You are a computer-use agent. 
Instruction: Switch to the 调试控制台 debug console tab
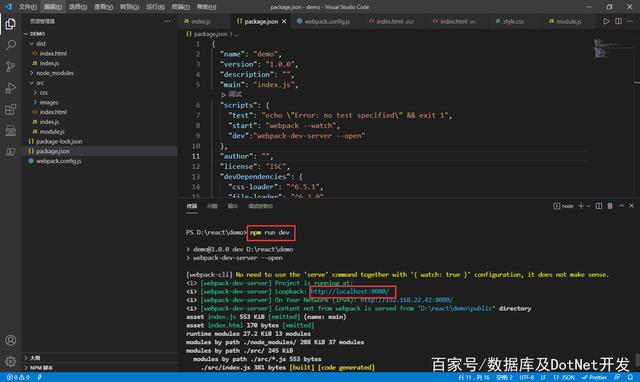[260, 206]
